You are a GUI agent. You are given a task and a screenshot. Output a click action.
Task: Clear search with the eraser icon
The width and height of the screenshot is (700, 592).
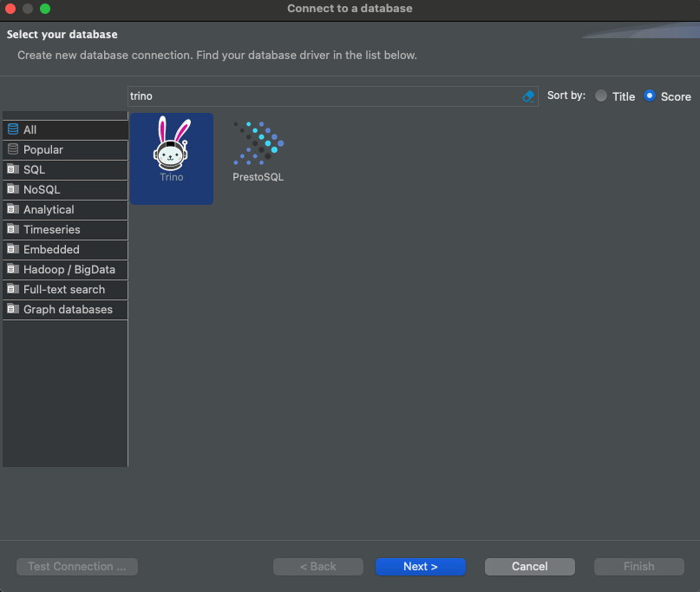point(528,96)
